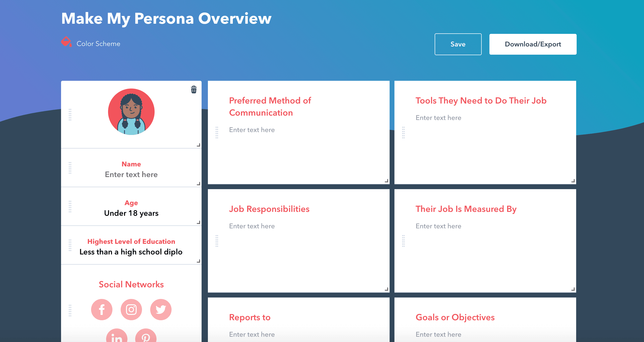644x342 pixels.
Task: Click the Name input field
Action: (x=131, y=174)
